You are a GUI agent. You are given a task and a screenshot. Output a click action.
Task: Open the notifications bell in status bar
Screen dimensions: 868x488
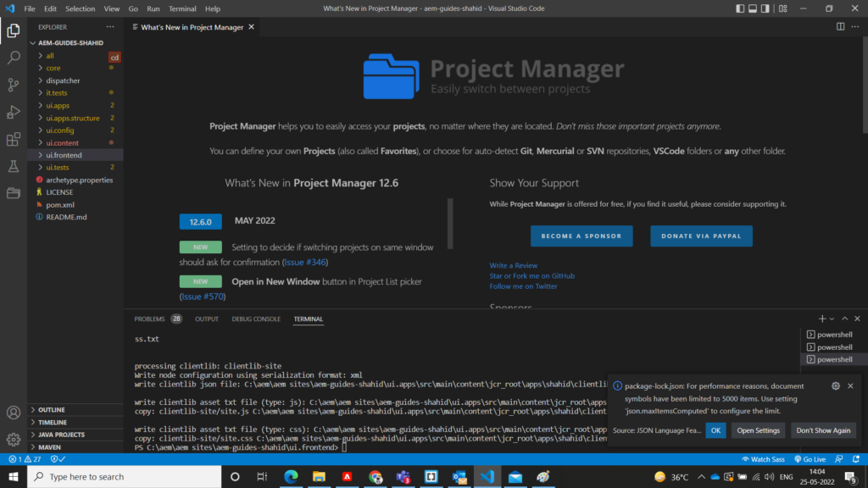pos(856,459)
